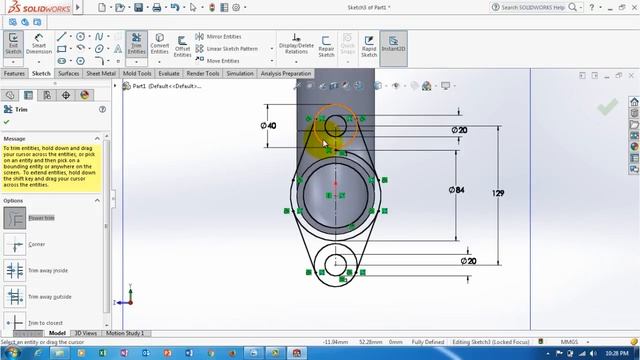Click the Offset Entities tool
Screen dimensions: 640x360
[182, 46]
